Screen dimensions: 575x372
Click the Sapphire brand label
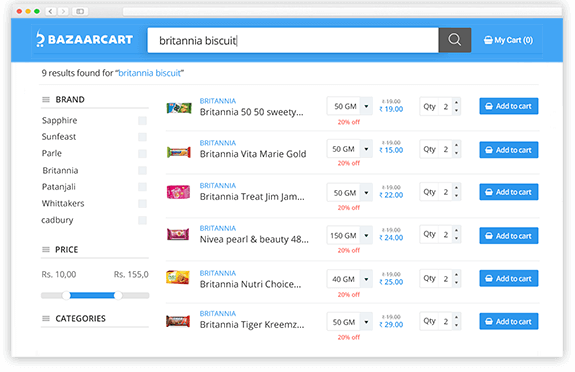(x=59, y=121)
